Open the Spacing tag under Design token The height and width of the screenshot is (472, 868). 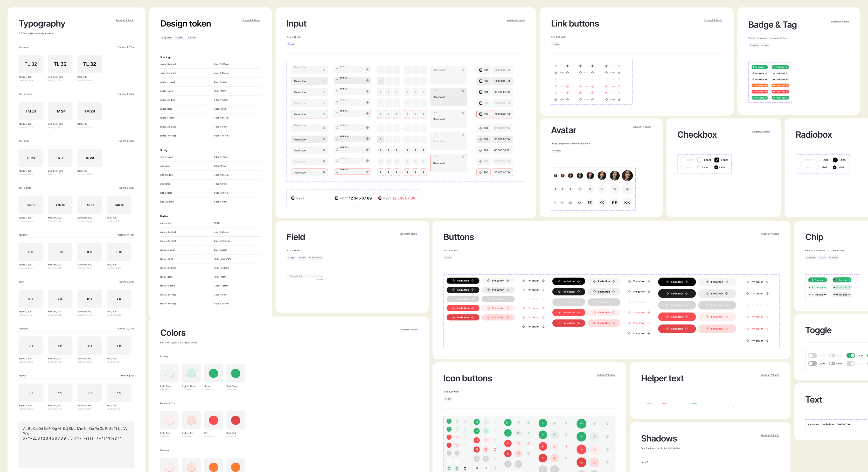(166, 38)
